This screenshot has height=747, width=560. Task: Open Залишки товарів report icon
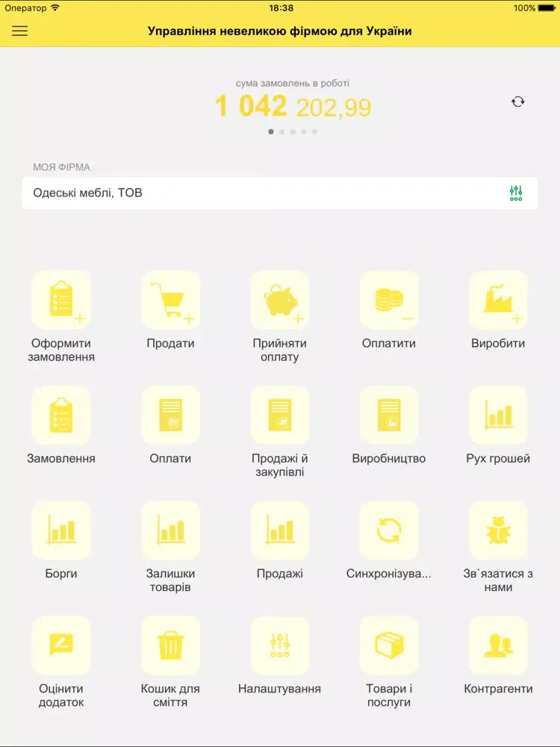(170, 530)
